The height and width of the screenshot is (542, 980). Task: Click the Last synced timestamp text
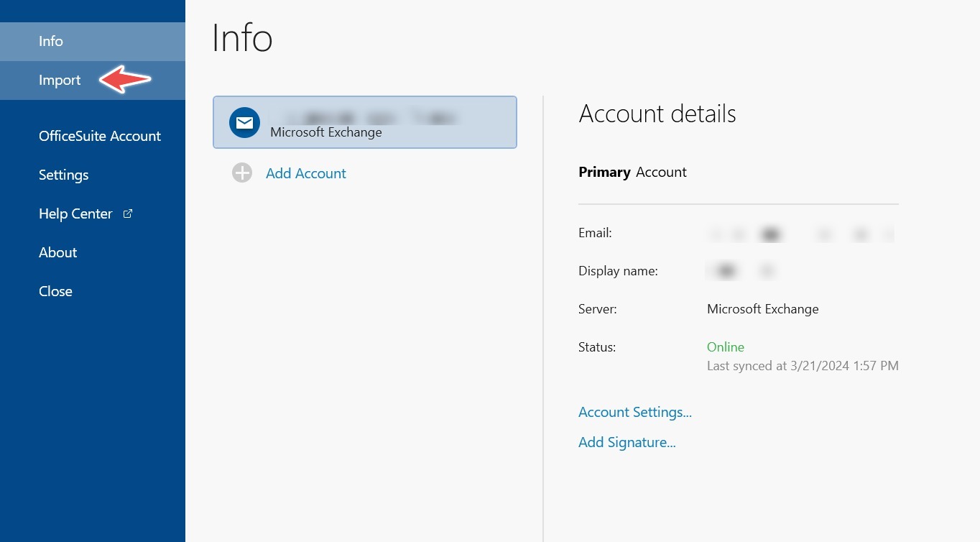pyautogui.click(x=803, y=366)
